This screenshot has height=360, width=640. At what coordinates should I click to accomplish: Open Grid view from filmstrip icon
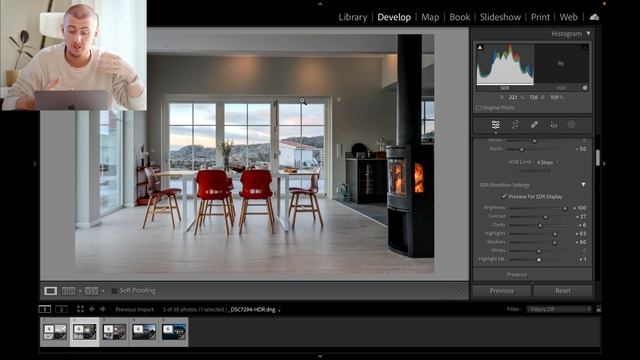[x=80, y=309]
